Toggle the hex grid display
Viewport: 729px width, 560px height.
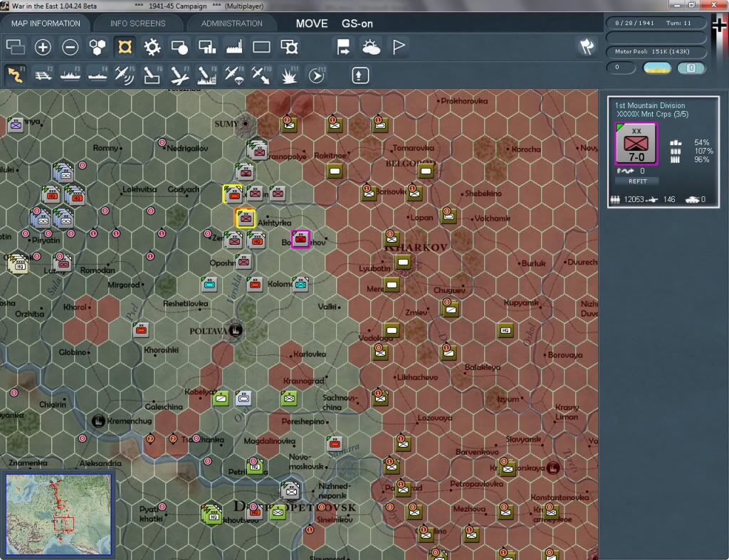98,47
